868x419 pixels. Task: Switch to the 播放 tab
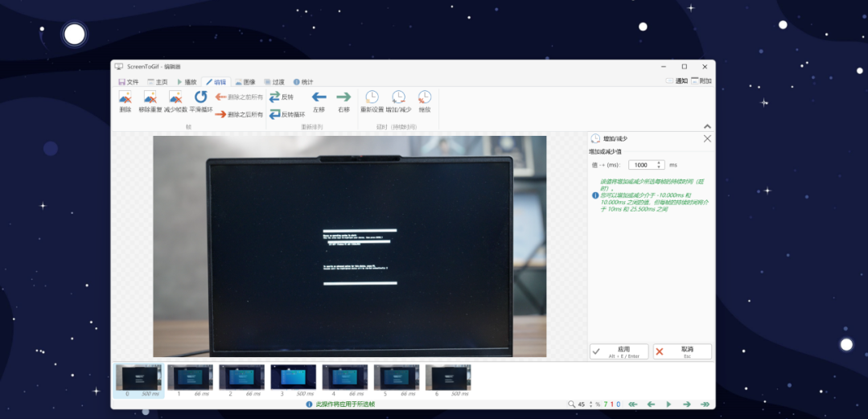(187, 82)
